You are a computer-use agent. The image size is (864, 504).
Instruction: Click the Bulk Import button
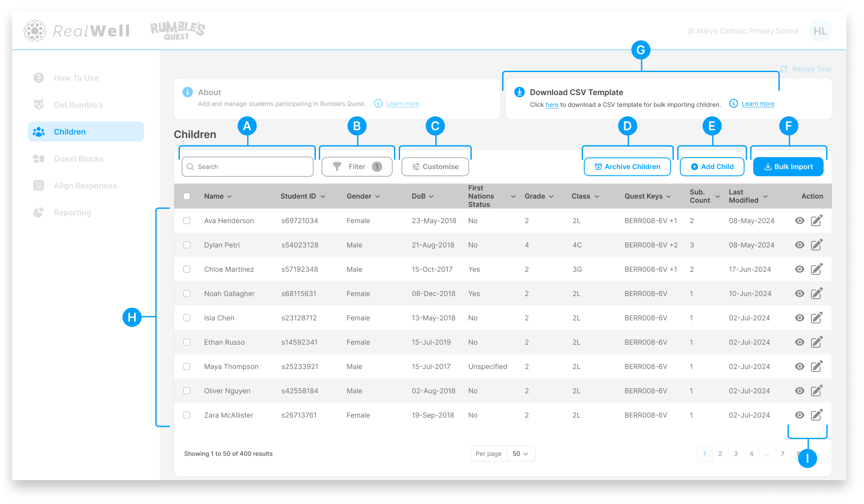pos(788,167)
